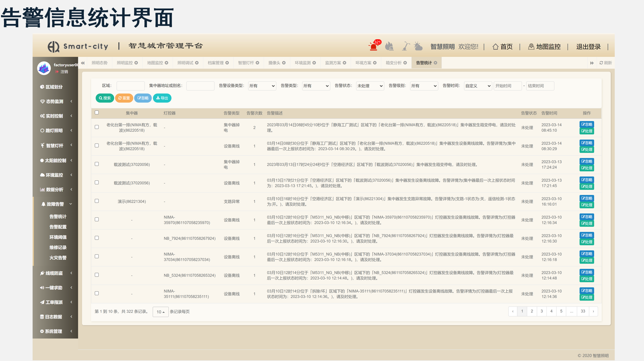The height and width of the screenshot is (361, 644).
Task: Click the orange 重置 reset button
Action: (124, 98)
